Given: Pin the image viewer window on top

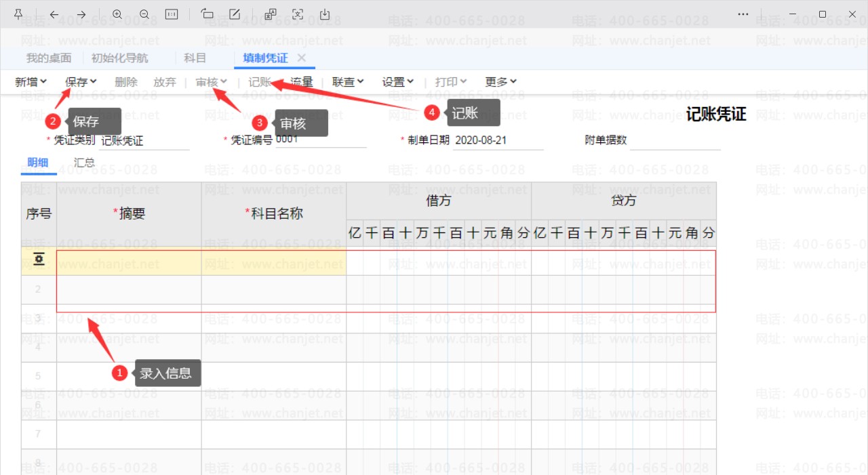Looking at the screenshot, I should [18, 14].
